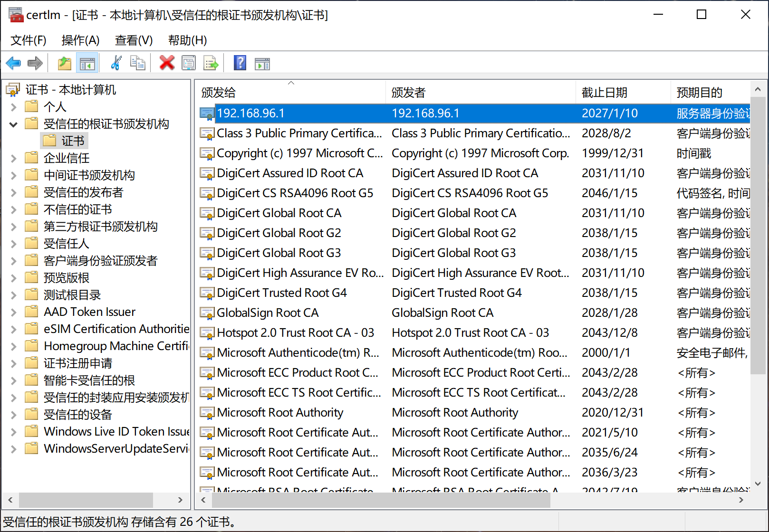Click the Cut scissors icon
The image size is (769, 532).
click(x=115, y=63)
